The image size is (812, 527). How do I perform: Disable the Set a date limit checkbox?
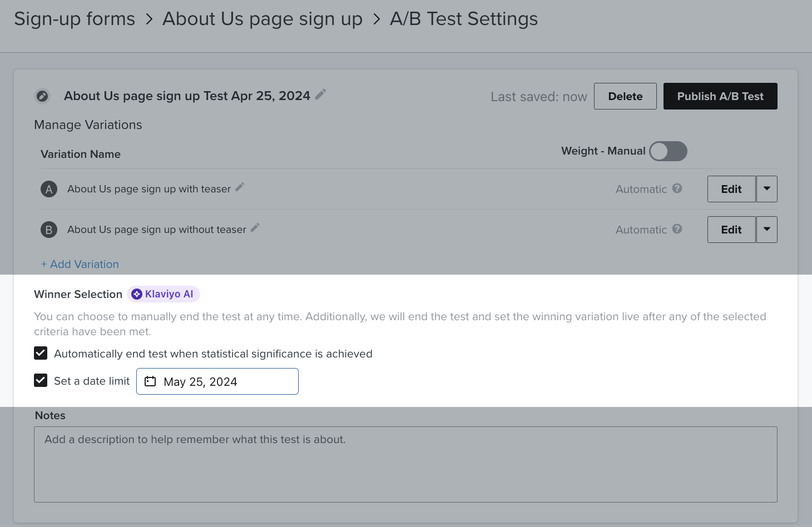pyautogui.click(x=41, y=380)
